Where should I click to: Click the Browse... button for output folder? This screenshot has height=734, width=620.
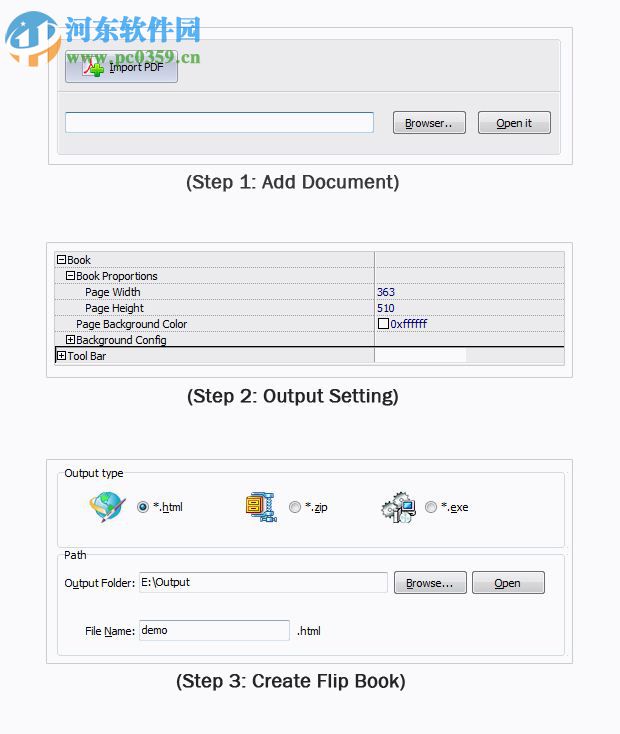[x=430, y=583]
